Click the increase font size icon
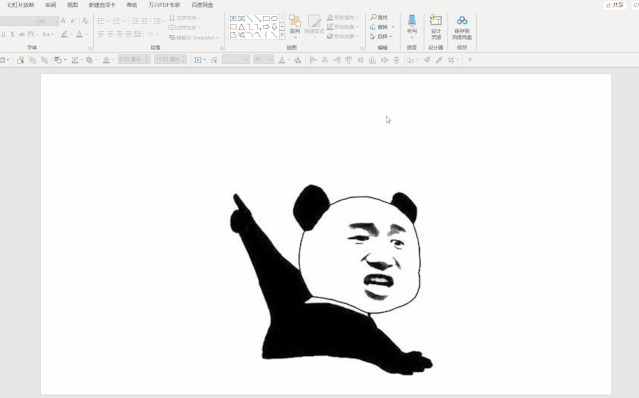Viewport: 639px width, 398px height. point(64,21)
